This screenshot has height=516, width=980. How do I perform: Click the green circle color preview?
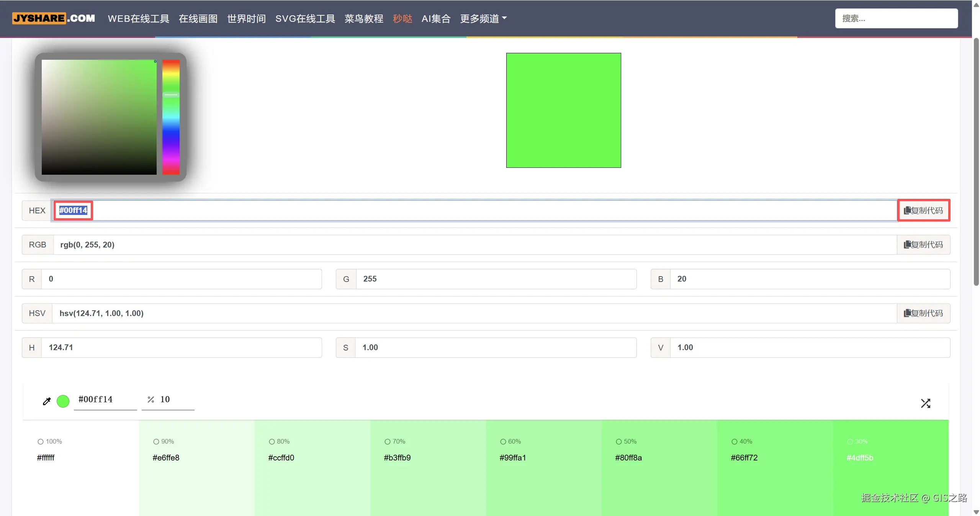[63, 401]
